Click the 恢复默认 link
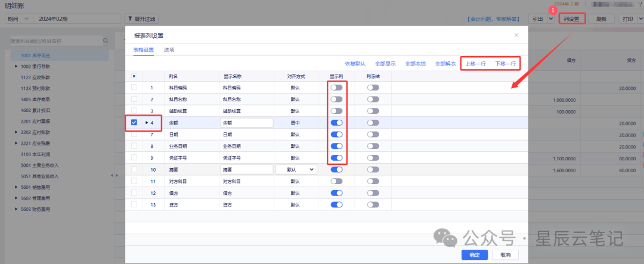The image size is (644, 264). (x=355, y=64)
